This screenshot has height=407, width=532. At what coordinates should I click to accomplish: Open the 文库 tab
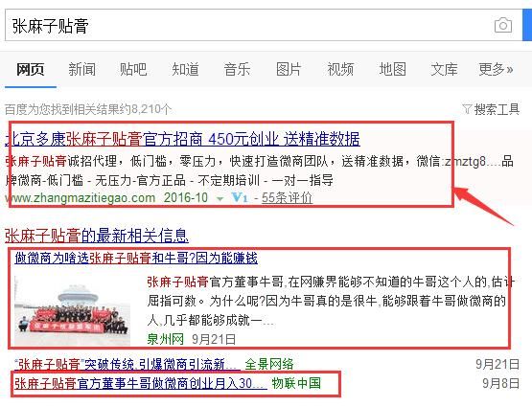[x=444, y=70]
